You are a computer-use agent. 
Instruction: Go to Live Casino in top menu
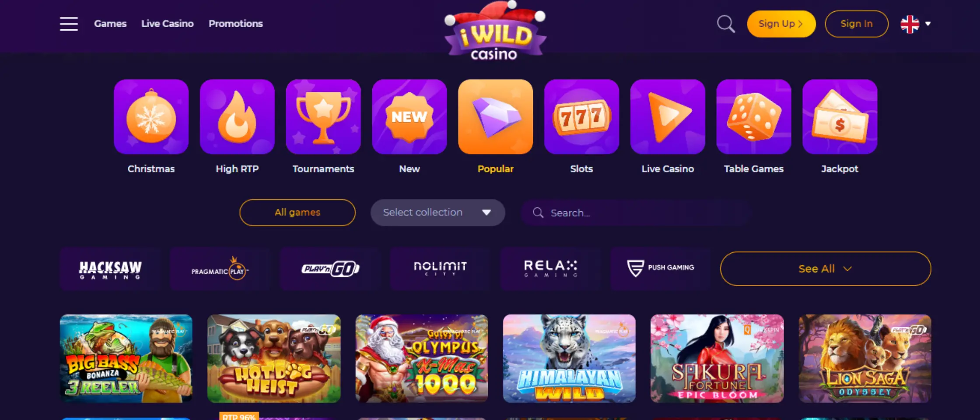(167, 24)
